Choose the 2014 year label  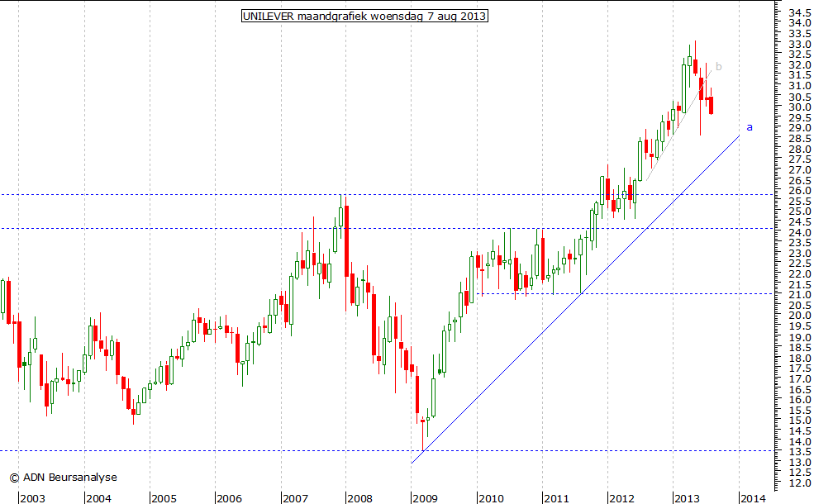coord(754,498)
